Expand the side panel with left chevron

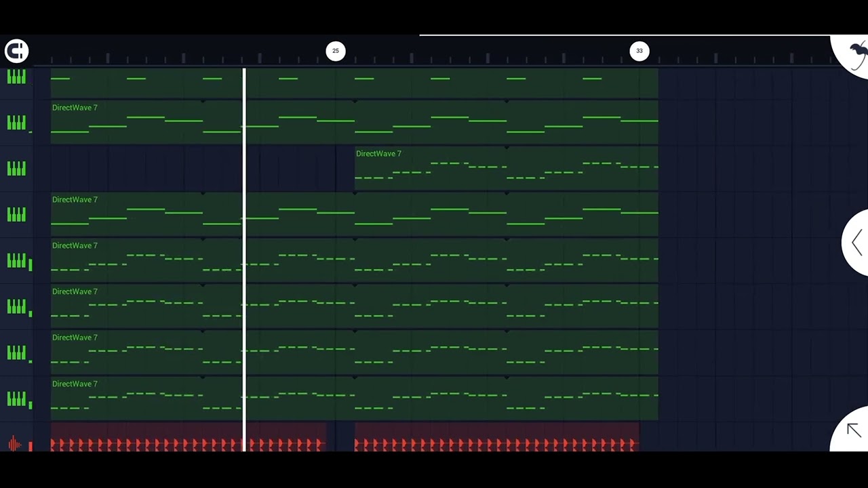pos(856,243)
